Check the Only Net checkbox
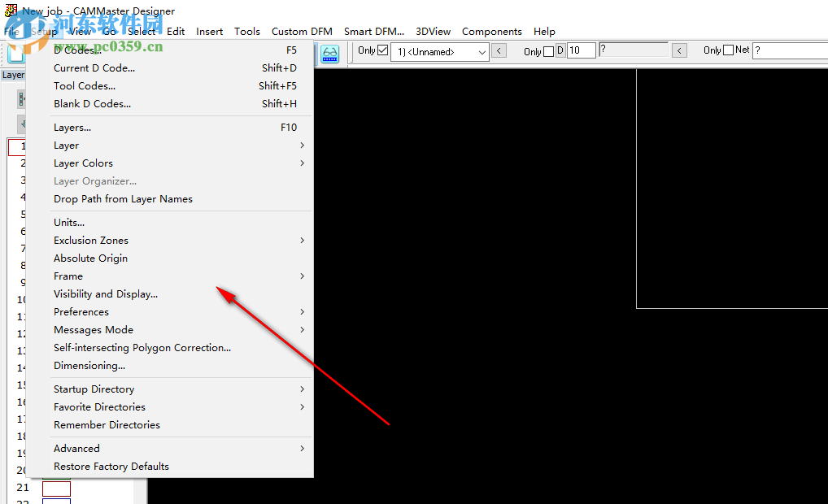 pos(730,50)
